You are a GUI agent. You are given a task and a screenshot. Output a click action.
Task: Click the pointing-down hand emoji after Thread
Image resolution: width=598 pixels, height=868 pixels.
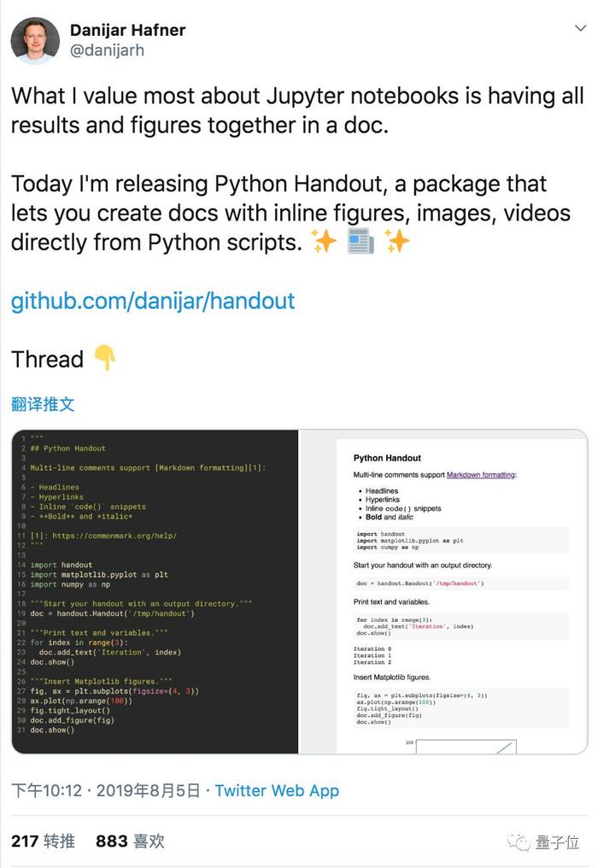[x=104, y=358]
